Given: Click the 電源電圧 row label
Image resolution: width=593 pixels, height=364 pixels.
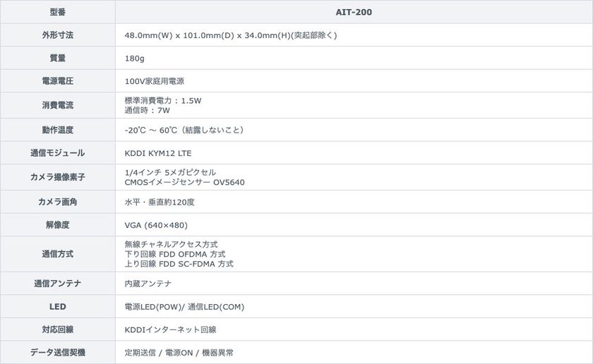Looking at the screenshot, I should pyautogui.click(x=57, y=81).
